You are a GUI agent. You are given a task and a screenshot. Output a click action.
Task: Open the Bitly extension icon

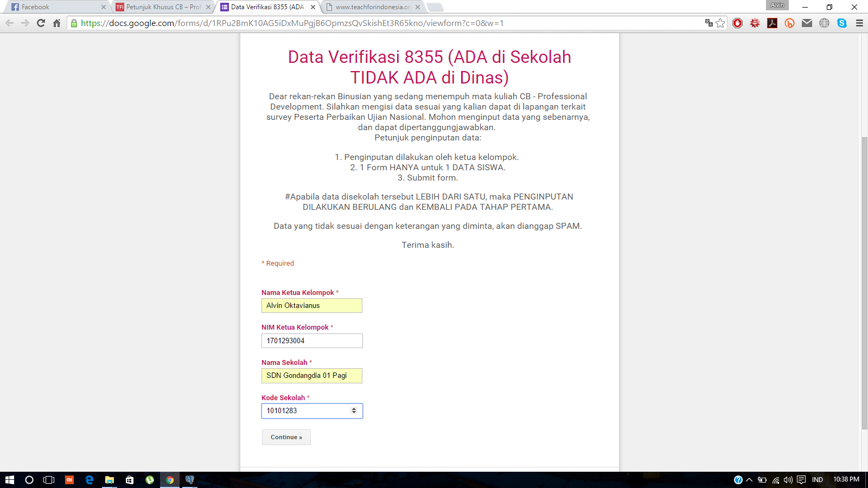click(x=789, y=23)
